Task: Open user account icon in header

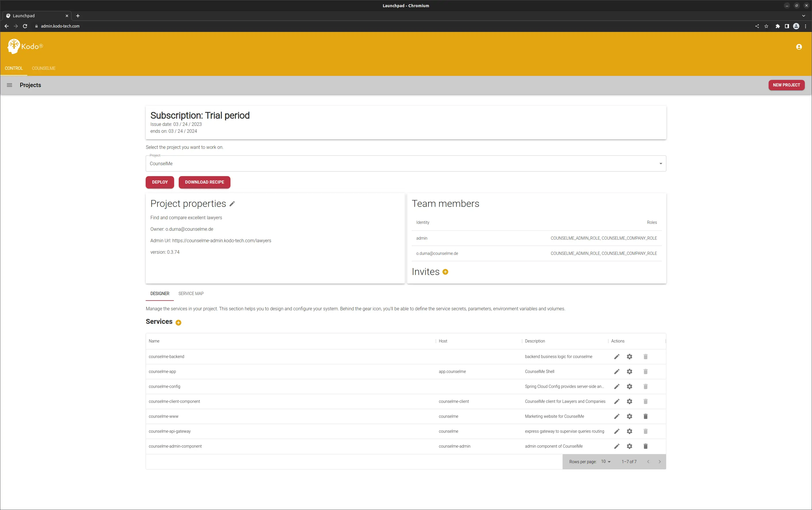Action: tap(798, 47)
